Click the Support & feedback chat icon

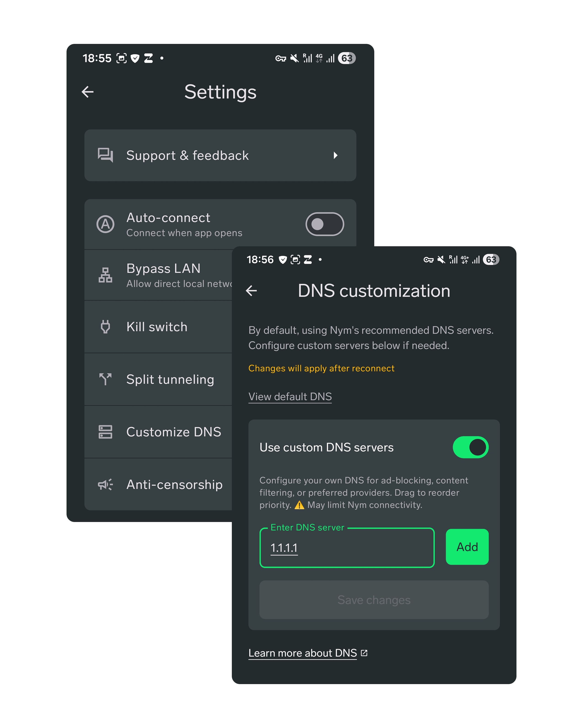pyautogui.click(x=105, y=155)
